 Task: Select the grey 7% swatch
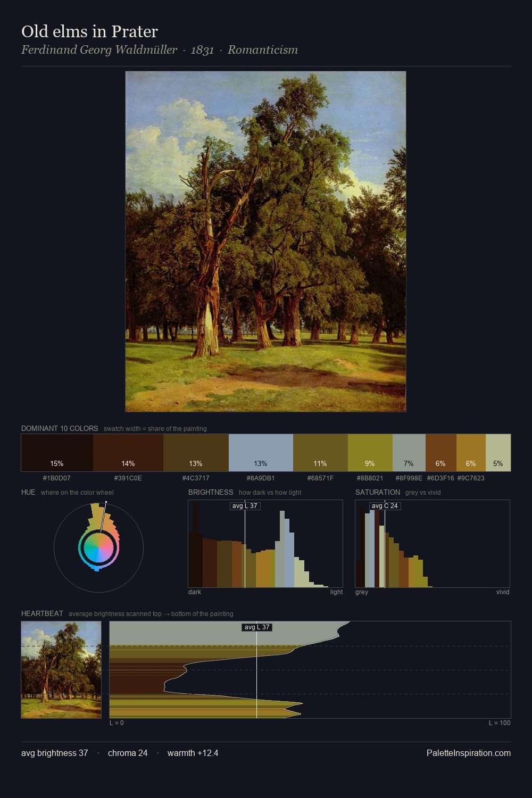click(409, 453)
